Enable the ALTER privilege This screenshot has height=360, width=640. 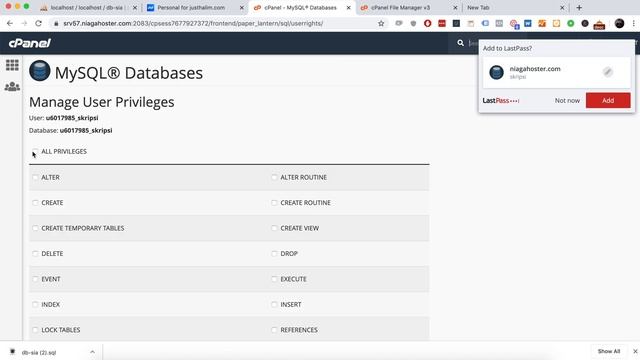click(35, 177)
